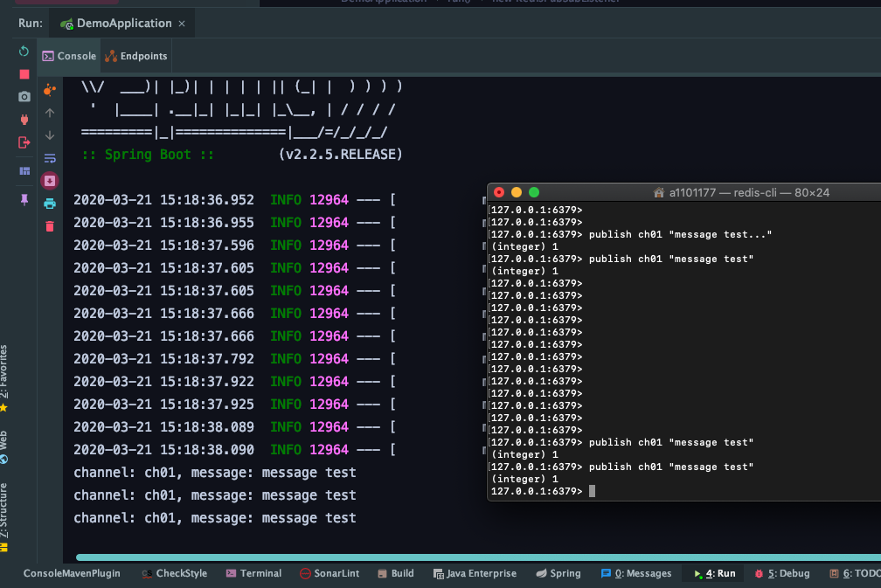Image resolution: width=881 pixels, height=588 pixels.
Task: Open the Java Enterprise tool window
Action: [475, 573]
